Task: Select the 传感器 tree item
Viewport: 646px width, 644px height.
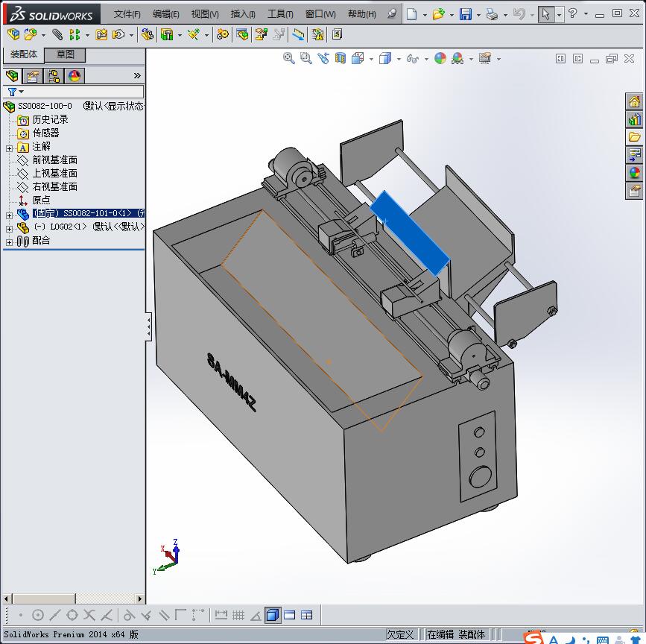Action: pyautogui.click(x=45, y=133)
